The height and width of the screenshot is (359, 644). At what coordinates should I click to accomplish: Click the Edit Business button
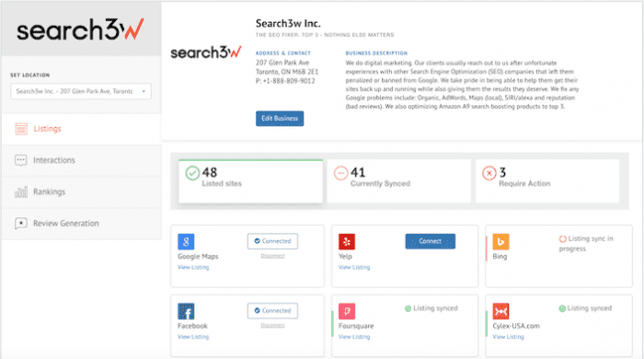pyautogui.click(x=280, y=119)
